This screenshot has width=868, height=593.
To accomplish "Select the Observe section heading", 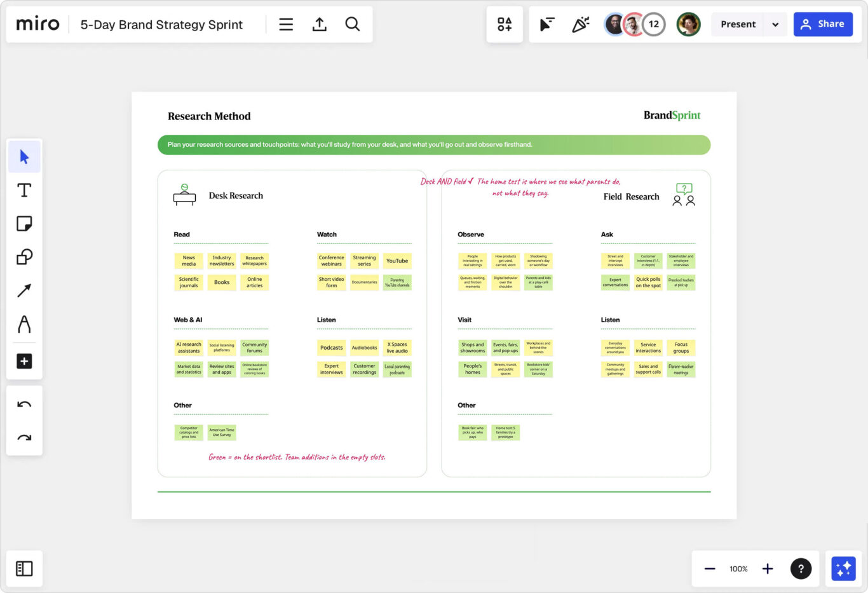I will [x=471, y=235].
